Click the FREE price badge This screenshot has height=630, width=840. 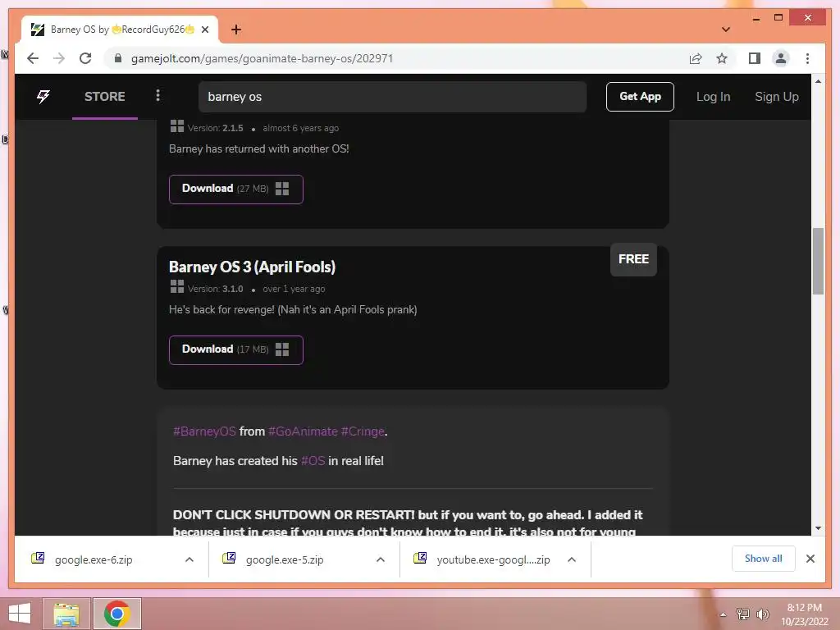click(633, 259)
